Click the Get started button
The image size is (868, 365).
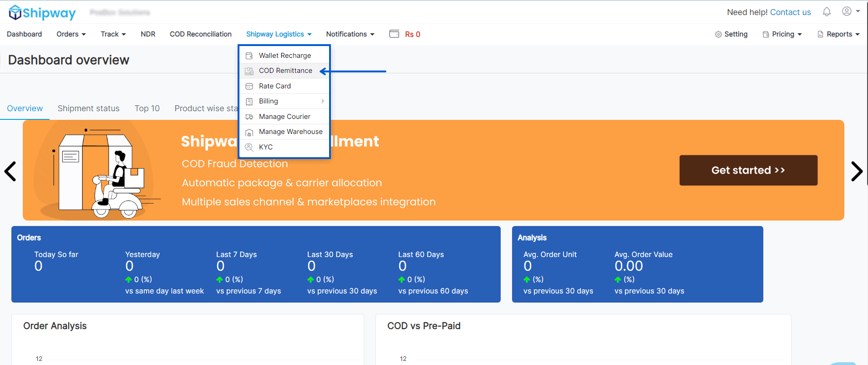(748, 170)
